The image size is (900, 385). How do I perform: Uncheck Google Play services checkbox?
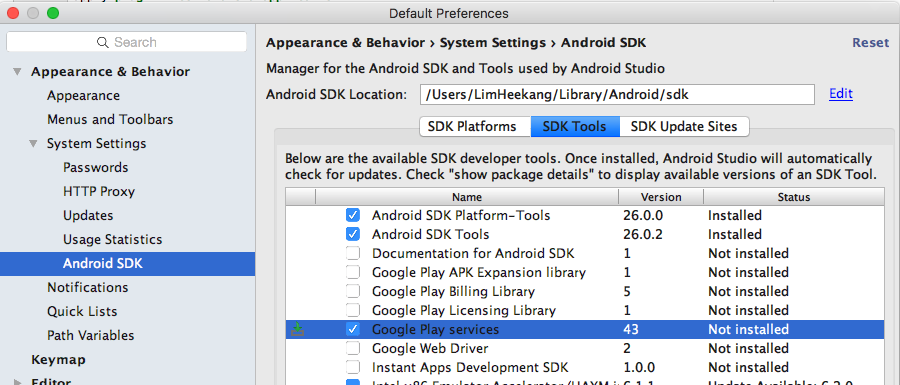353,329
